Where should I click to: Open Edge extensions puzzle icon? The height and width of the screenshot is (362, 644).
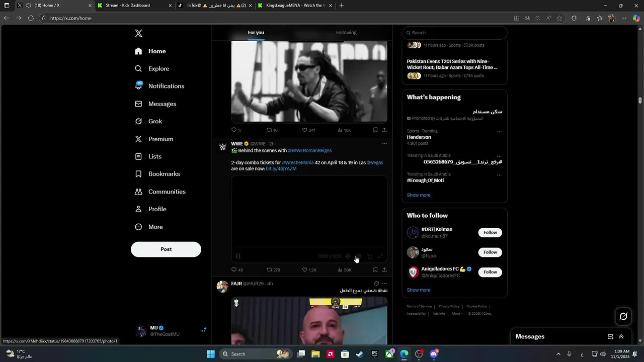pyautogui.click(x=574, y=18)
